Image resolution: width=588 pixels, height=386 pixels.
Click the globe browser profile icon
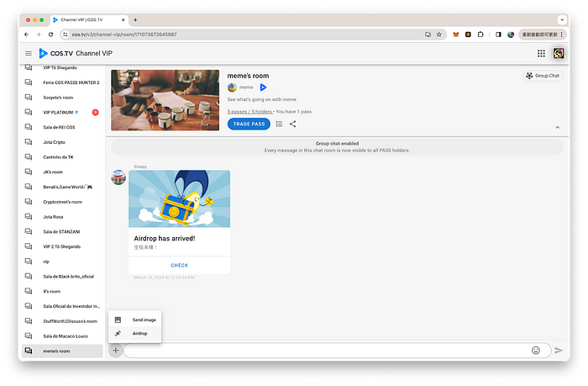coord(511,34)
